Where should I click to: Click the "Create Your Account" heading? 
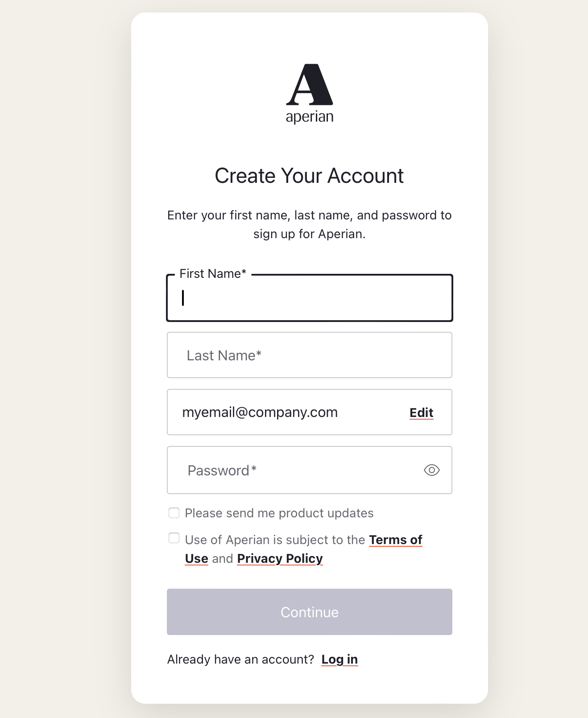pyautogui.click(x=309, y=176)
